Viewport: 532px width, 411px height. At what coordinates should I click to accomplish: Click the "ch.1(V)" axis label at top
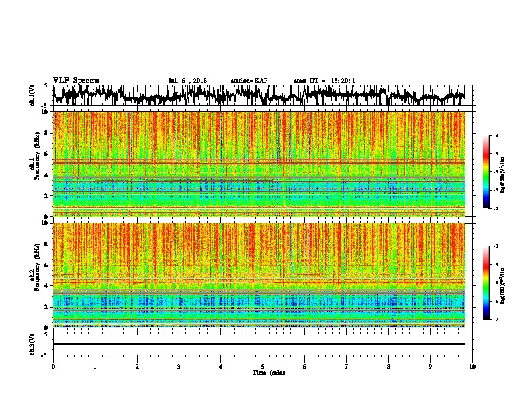pos(32,95)
